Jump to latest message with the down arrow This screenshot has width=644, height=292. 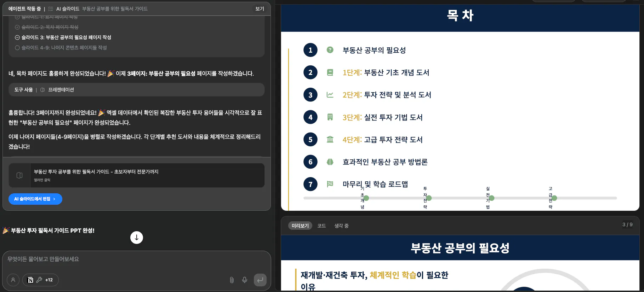coord(137,238)
